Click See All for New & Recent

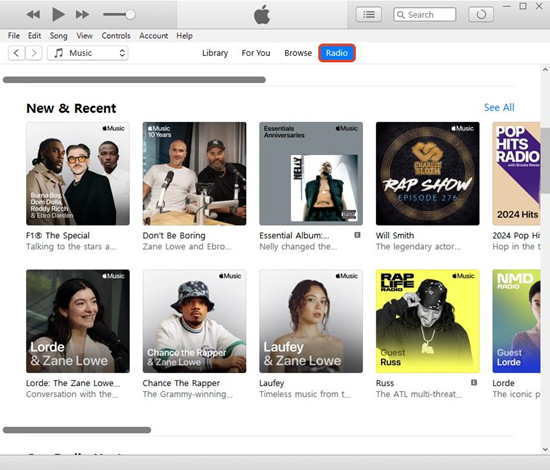pyautogui.click(x=499, y=107)
